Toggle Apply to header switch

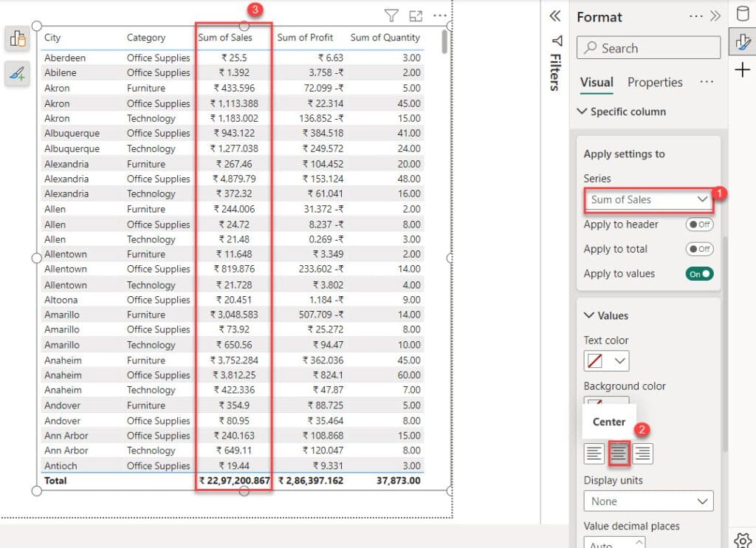click(x=700, y=225)
